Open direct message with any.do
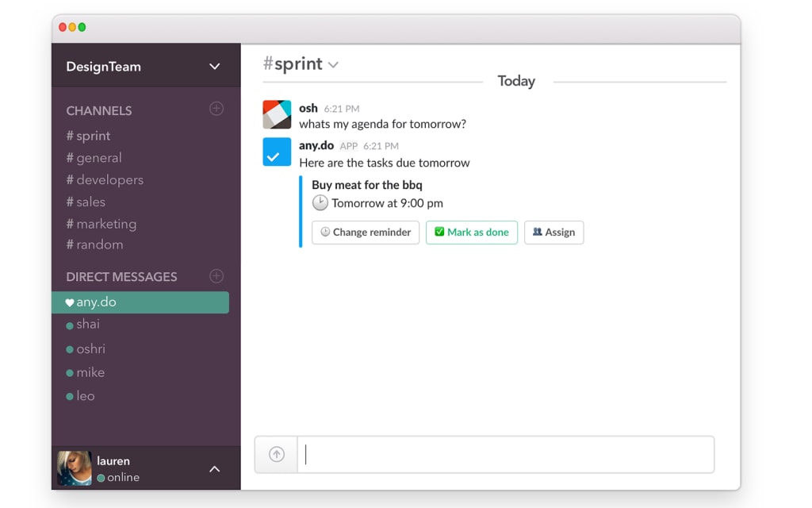 [x=140, y=302]
